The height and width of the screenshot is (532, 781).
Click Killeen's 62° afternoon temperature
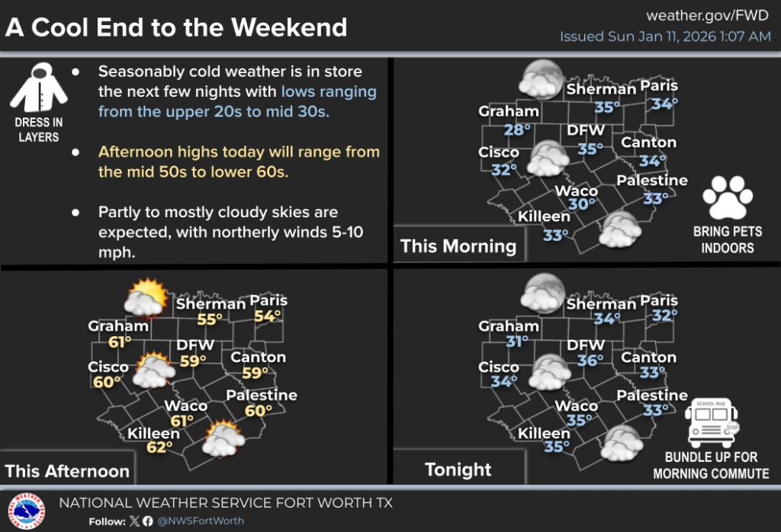(155, 447)
